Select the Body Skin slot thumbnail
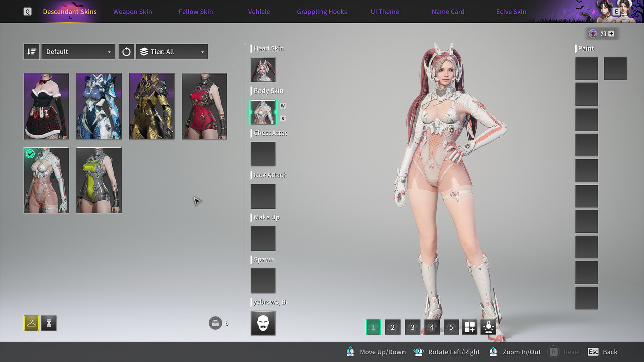This screenshot has width=644, height=362. tap(263, 112)
